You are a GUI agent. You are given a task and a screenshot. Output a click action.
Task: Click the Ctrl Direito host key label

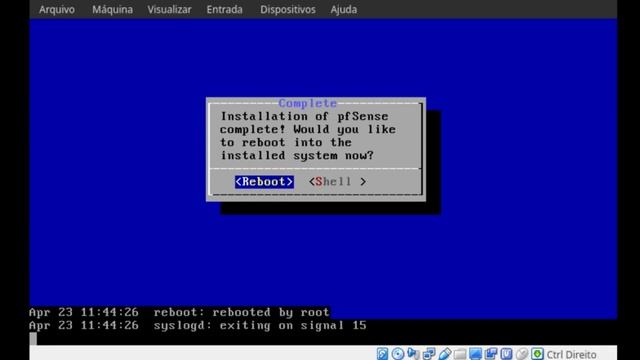tap(571, 354)
